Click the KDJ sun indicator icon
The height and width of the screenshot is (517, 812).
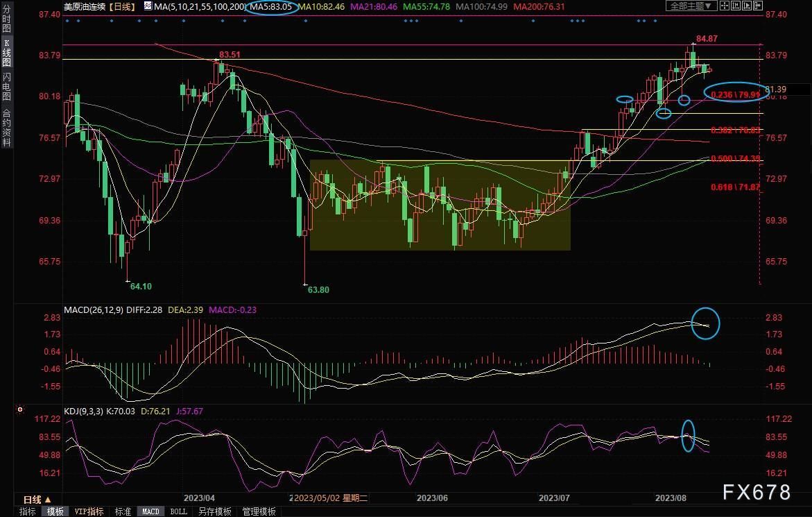(19, 409)
